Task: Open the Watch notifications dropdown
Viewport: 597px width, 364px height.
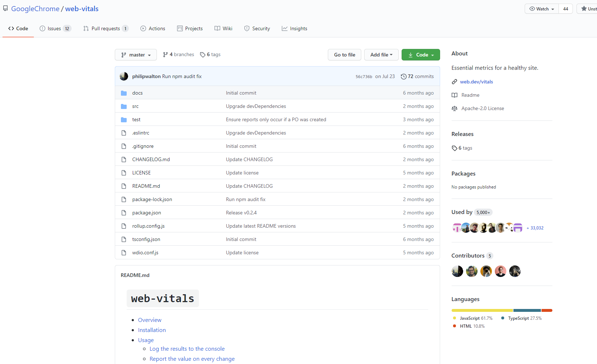Action: (x=542, y=9)
